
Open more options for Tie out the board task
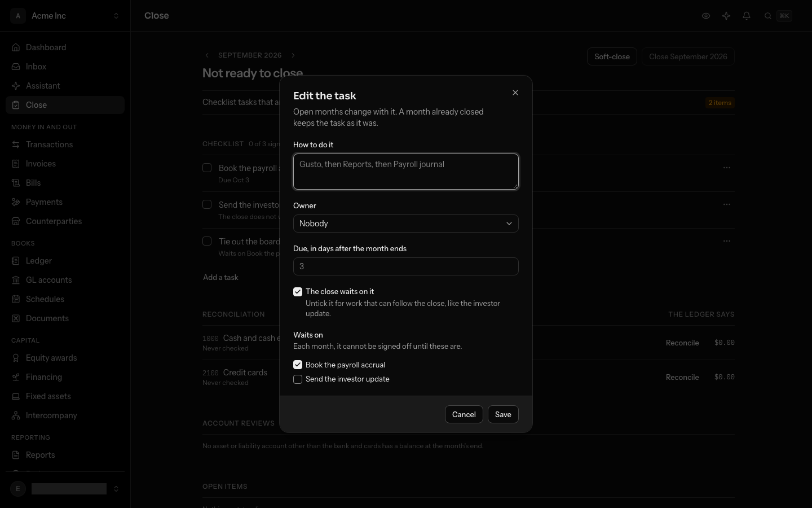[x=727, y=241]
